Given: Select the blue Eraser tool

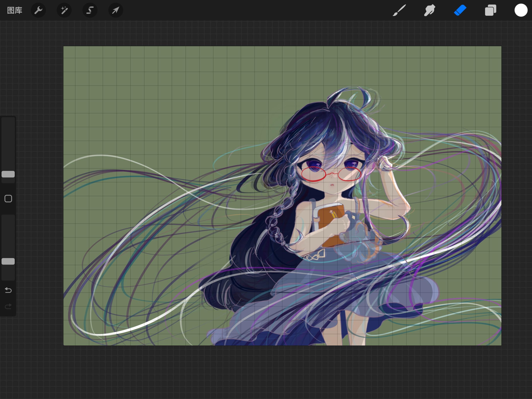Looking at the screenshot, I should pos(460,10).
